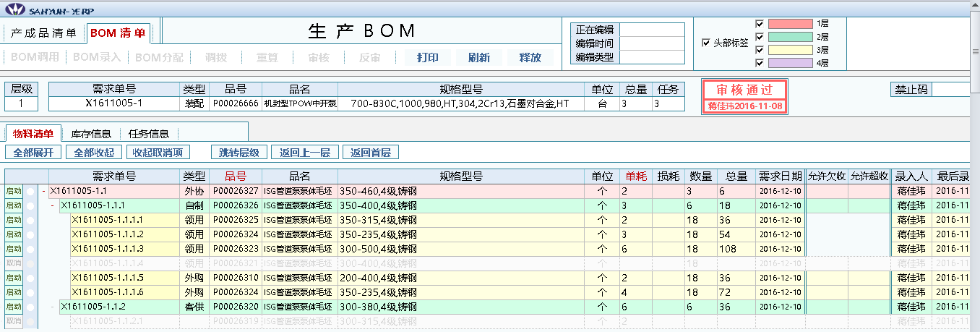This screenshot has width=980, height=332.
Task: Click the round indicator beside row X1611005-1.1.1.5
Action: (30, 278)
